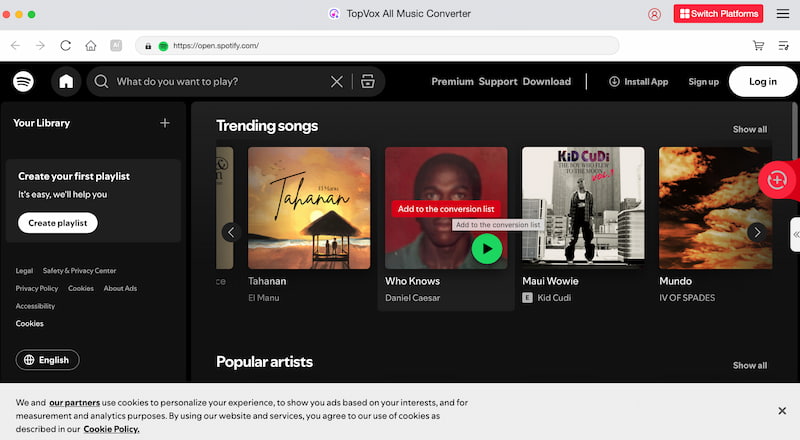Click the Switch Platforms button

click(x=718, y=14)
